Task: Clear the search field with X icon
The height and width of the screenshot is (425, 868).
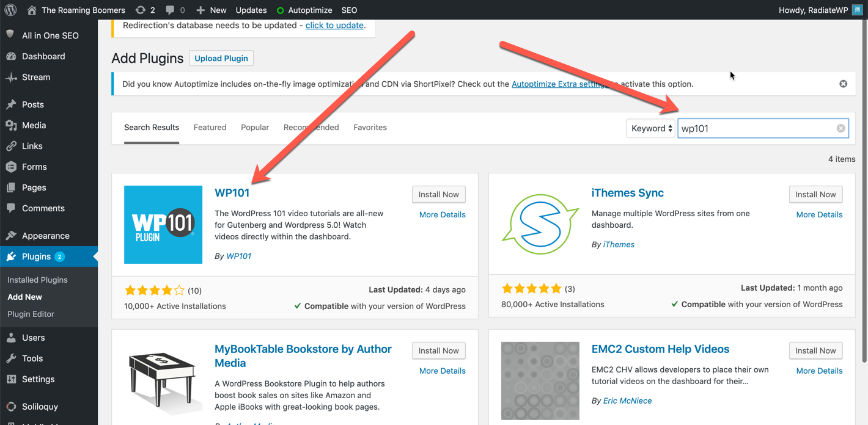Action: [x=840, y=128]
